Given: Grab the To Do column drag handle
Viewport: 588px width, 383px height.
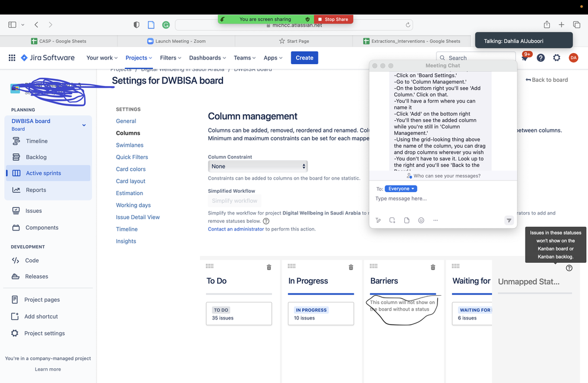Looking at the screenshot, I should pos(210,266).
